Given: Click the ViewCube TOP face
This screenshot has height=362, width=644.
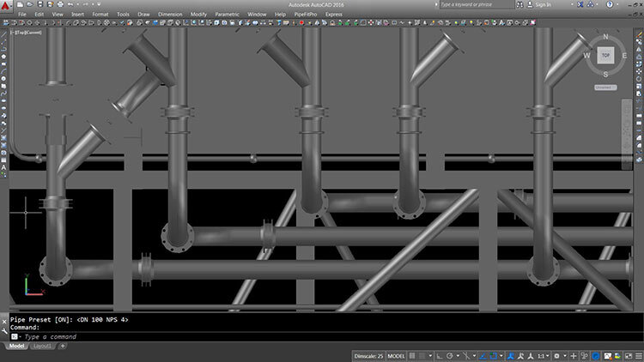Looking at the screenshot, I should (x=605, y=56).
